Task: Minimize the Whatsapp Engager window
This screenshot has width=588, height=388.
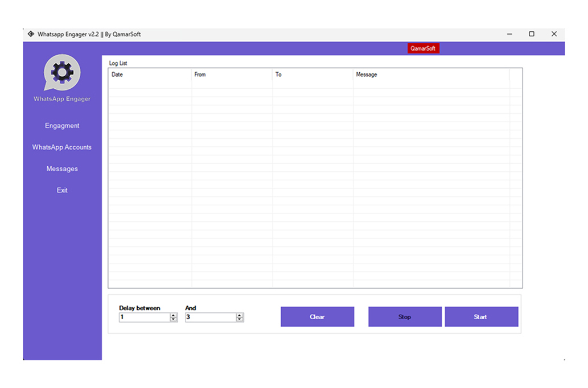Action: point(509,34)
